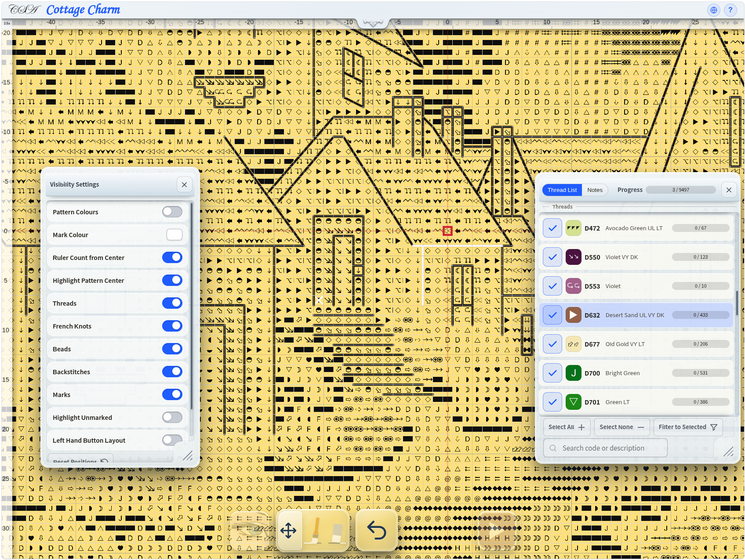Open the Mark Colour swatch
Image resolution: width=745 pixels, height=560 pixels.
[174, 235]
